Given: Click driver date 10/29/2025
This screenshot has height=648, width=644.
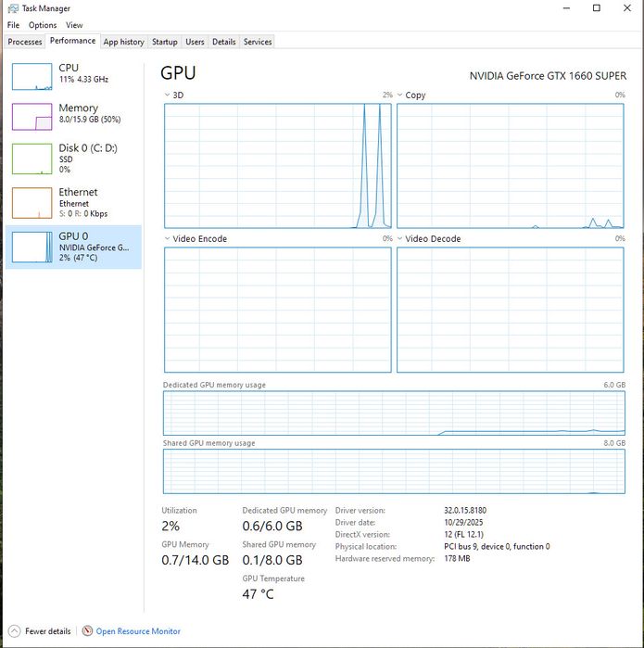Looking at the screenshot, I should pos(463,522).
